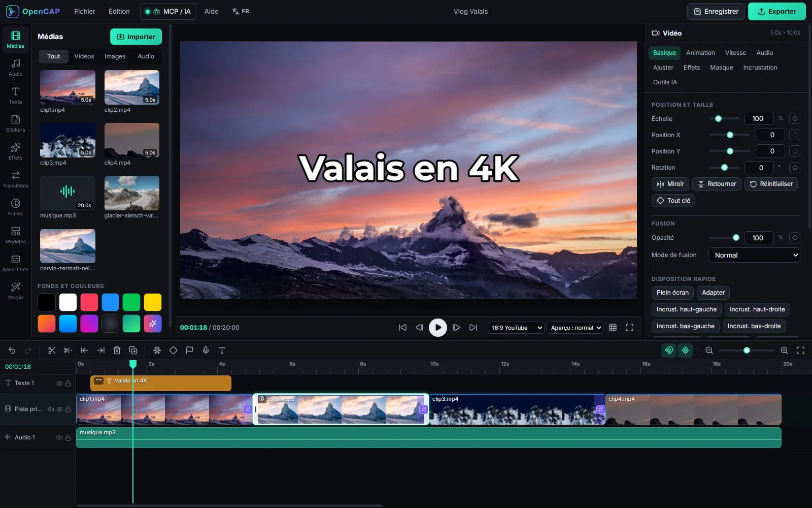Select the red background color swatch

[x=89, y=302]
